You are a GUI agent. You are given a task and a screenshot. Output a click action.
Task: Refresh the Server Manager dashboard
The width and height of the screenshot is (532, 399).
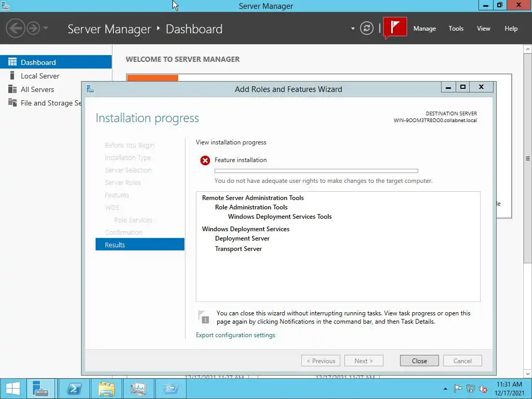pyautogui.click(x=366, y=28)
